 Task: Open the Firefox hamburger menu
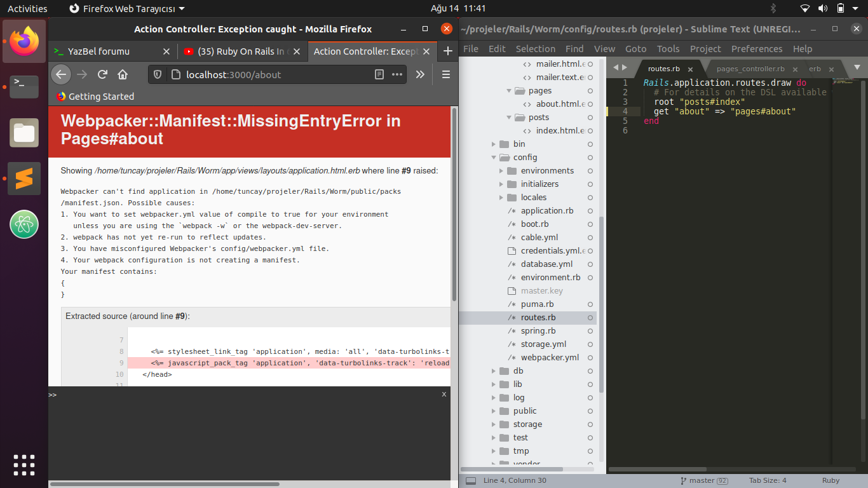coord(445,74)
